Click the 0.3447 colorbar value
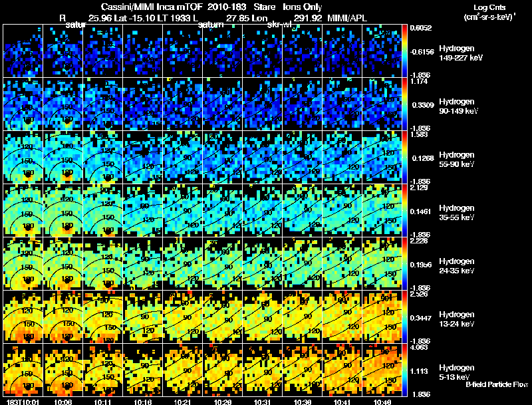This screenshot has height=405, width=532. [x=421, y=318]
